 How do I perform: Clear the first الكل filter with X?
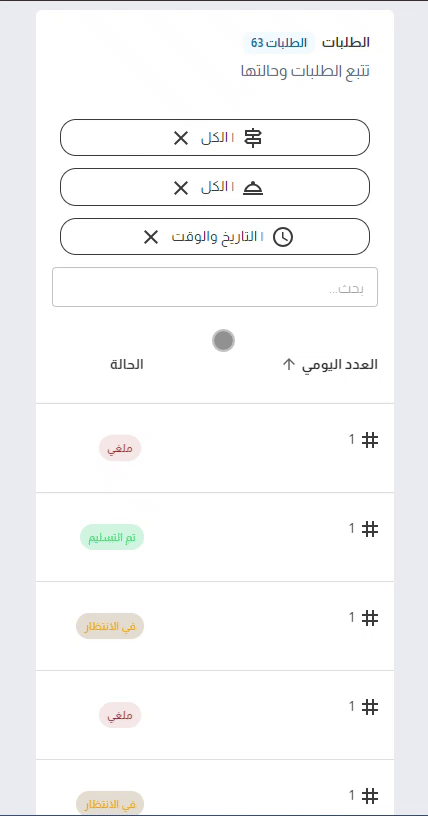coord(181,138)
